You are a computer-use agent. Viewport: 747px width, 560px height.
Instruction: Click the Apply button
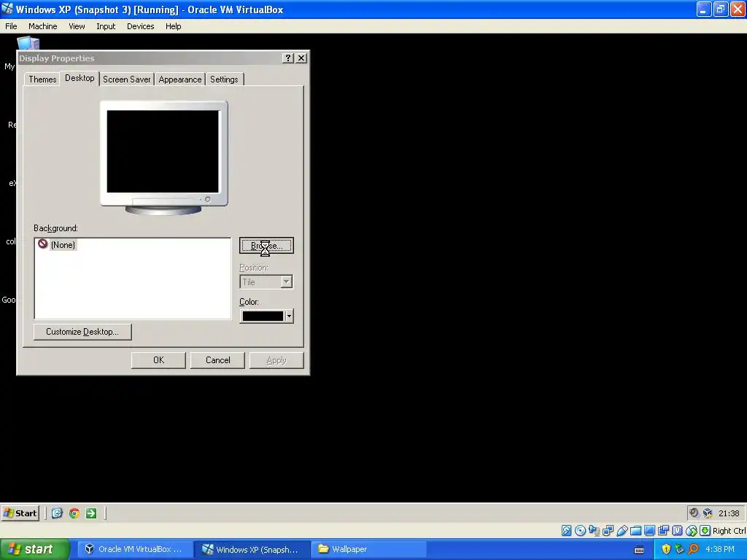[276, 360]
